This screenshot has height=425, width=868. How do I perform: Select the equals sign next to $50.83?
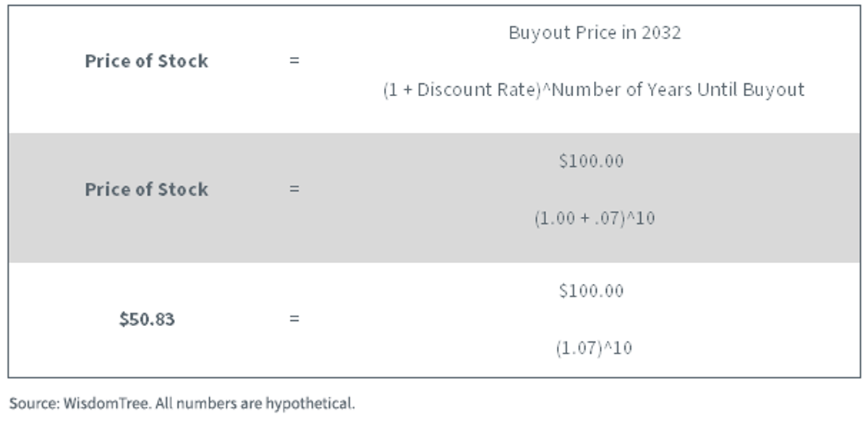coord(294,319)
